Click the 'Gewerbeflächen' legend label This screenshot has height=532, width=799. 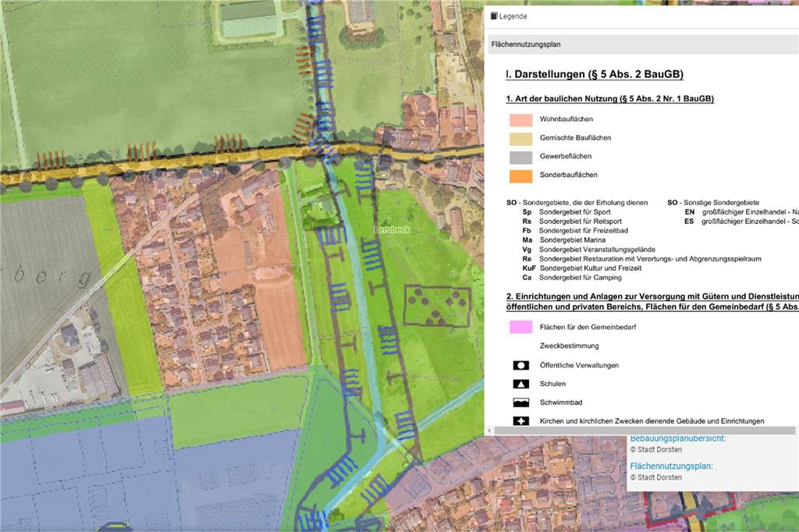pyautogui.click(x=566, y=156)
